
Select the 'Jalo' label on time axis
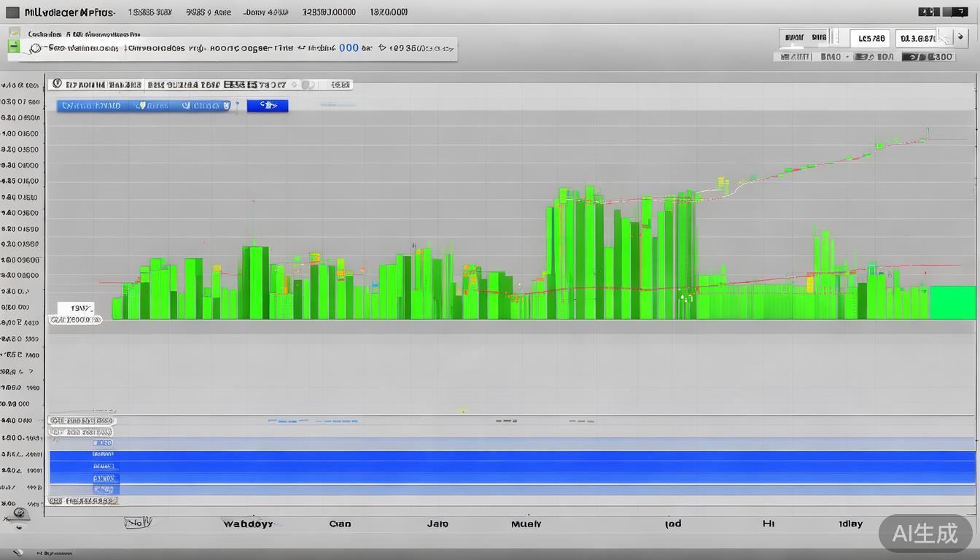(437, 524)
